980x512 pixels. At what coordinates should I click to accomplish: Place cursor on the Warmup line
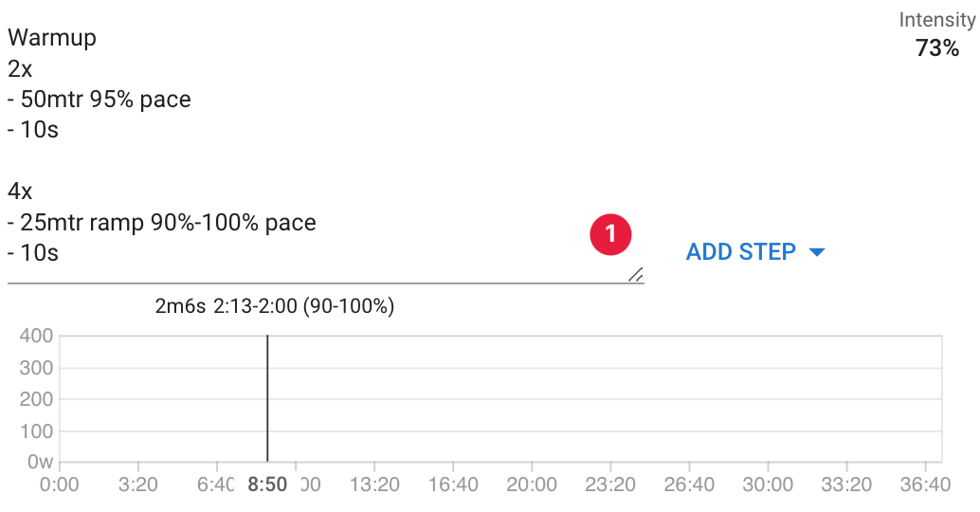tap(52, 38)
